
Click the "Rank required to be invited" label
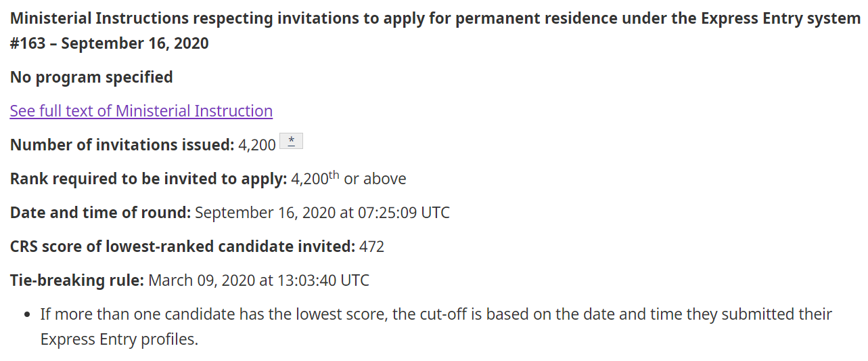pyautogui.click(x=149, y=179)
